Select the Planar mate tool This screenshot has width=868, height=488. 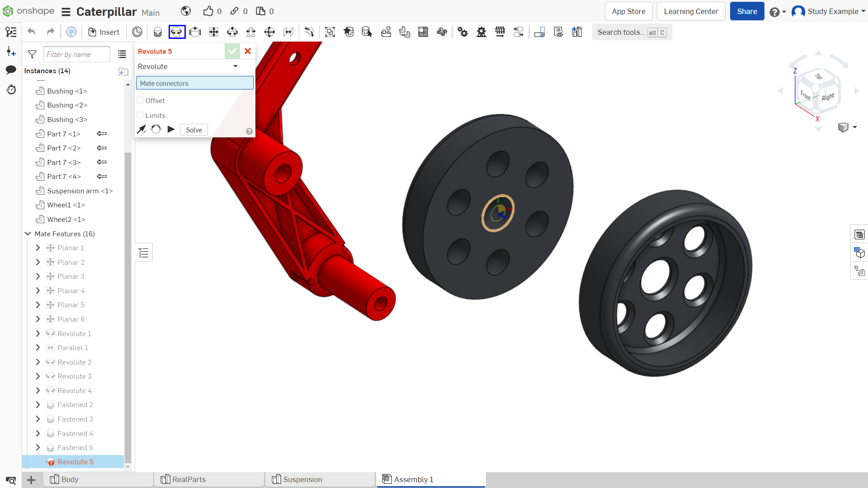pyautogui.click(x=214, y=32)
